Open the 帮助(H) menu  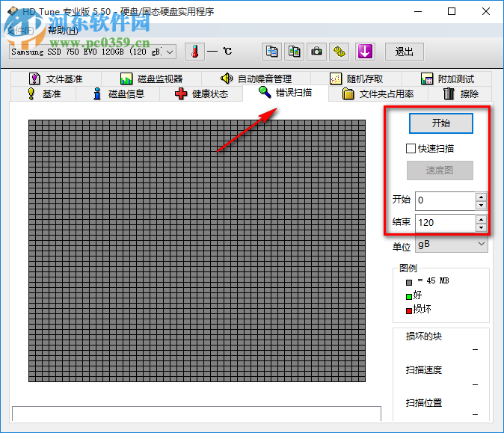click(x=63, y=31)
